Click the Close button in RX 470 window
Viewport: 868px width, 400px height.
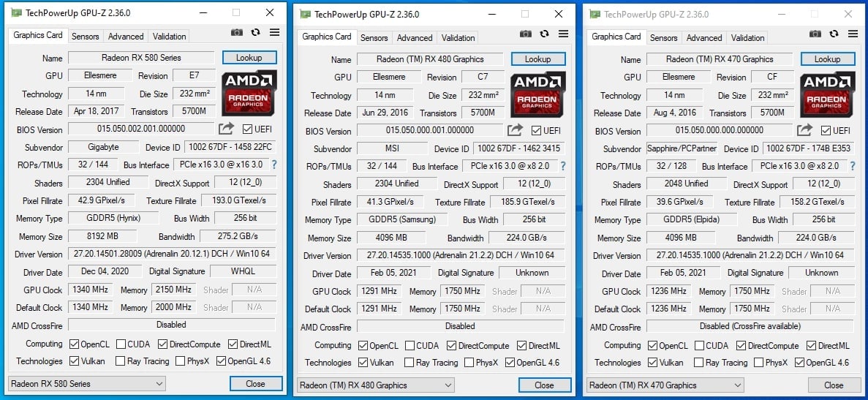[834, 385]
